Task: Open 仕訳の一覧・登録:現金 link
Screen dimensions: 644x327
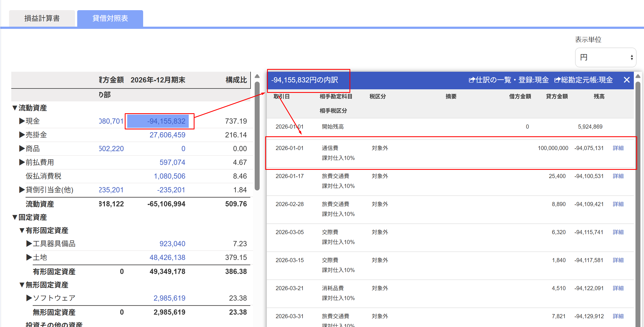Action: point(509,80)
